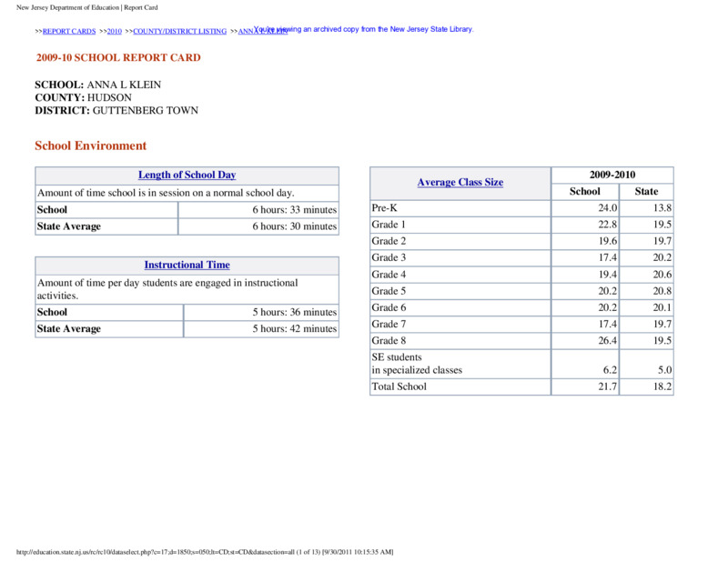The image size is (728, 562).
Task: Select 'SE students in specialized classes' label
Action: pyautogui.click(x=417, y=364)
